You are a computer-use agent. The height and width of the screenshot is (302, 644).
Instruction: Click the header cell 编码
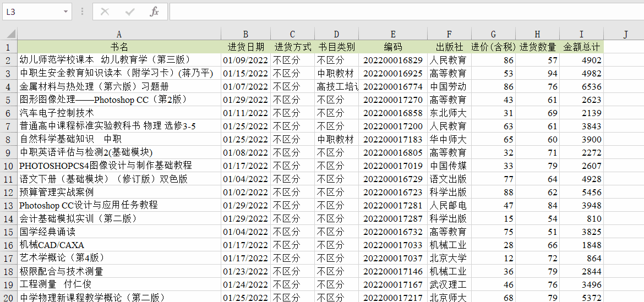click(393, 47)
